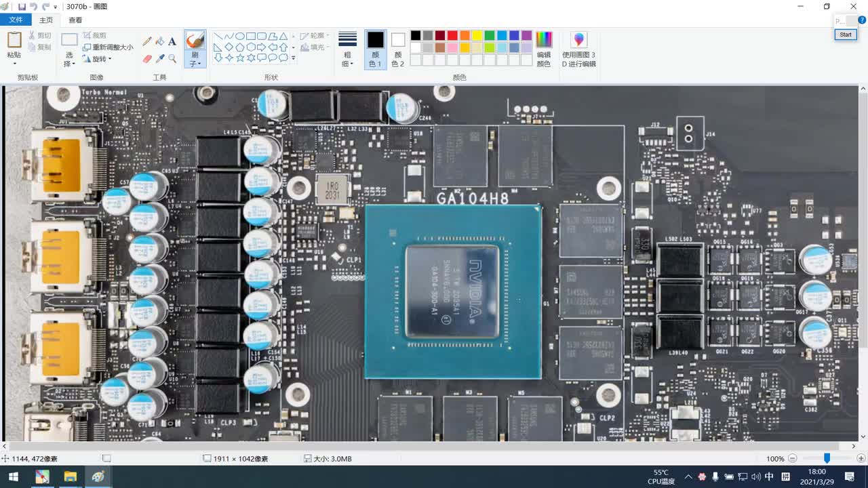Viewport: 868px width, 488px height.
Task: Click the Undo arrow in quick access
Action: click(x=34, y=6)
